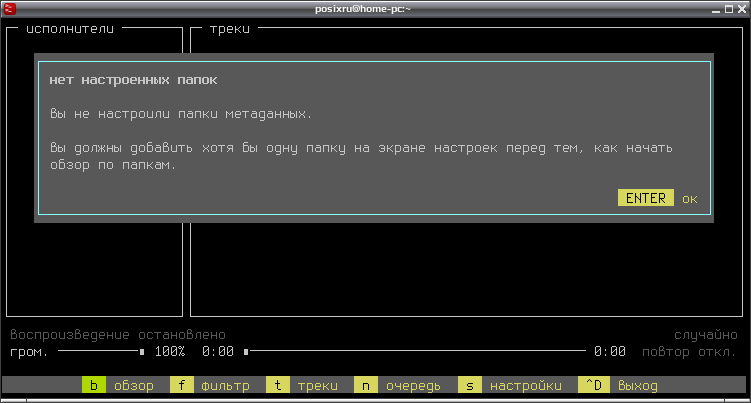The image size is (751, 403).
Task: Minimize the terminal window
Action: [716, 9]
